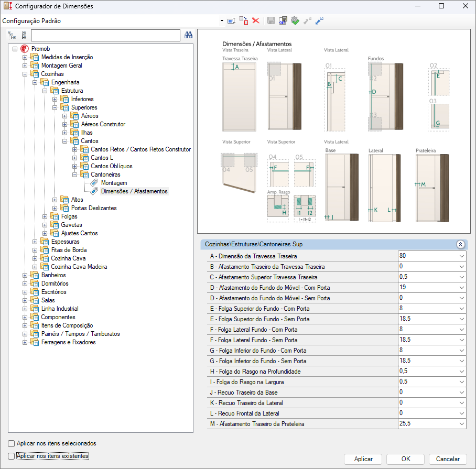This screenshot has width=476, height=469.
Task: Click the folder icon next to Ferragens e Fixadores
Action: pos(35,342)
